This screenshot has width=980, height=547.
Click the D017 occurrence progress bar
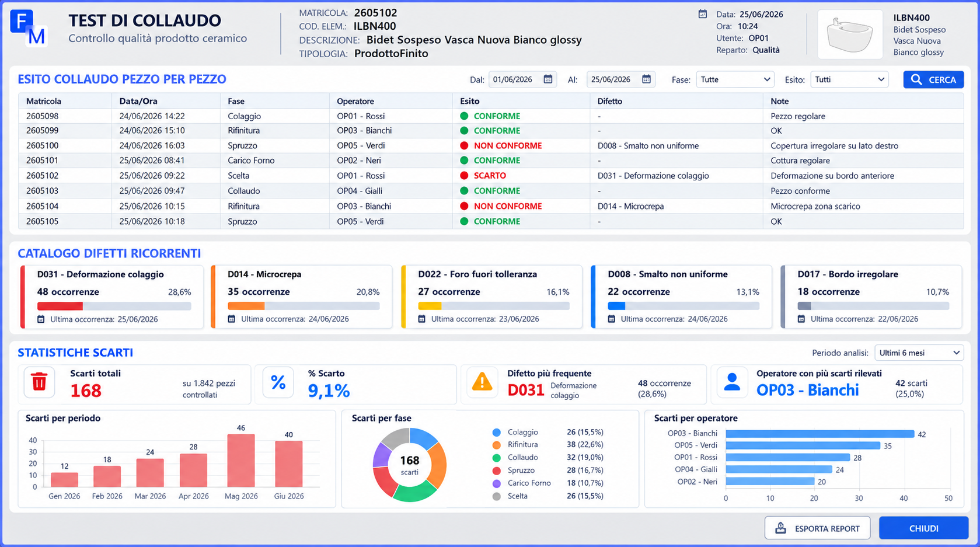pyautogui.click(x=873, y=306)
